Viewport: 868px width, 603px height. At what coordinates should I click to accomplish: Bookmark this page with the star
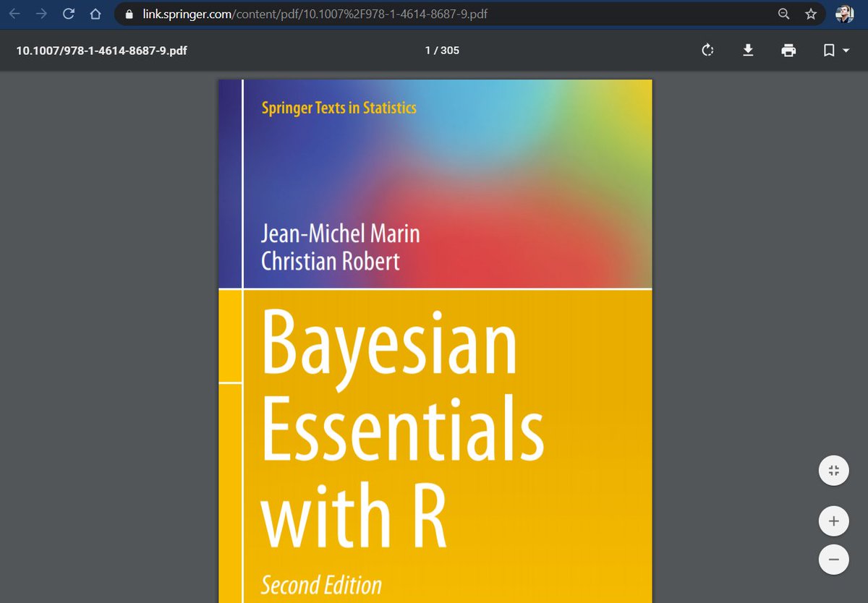click(811, 14)
